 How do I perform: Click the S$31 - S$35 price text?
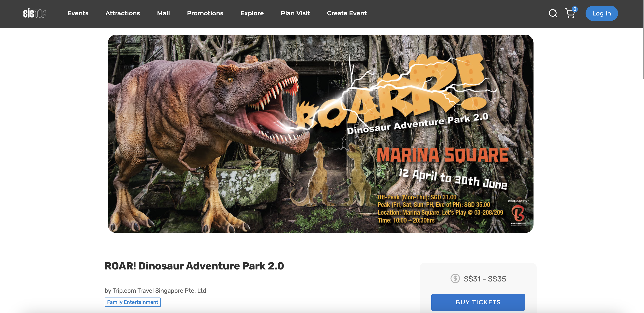[485, 279]
